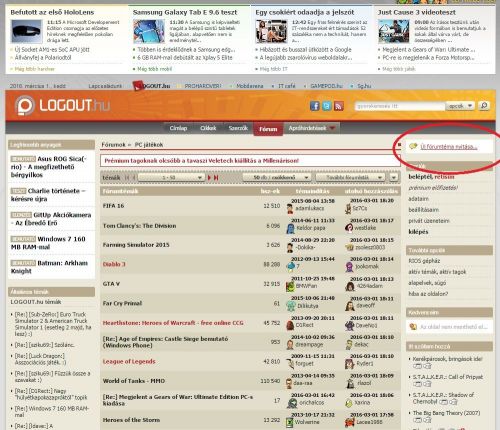Click the new forum topic speech-bubble icon
Screen dimensions: 500x430
pos(413,146)
